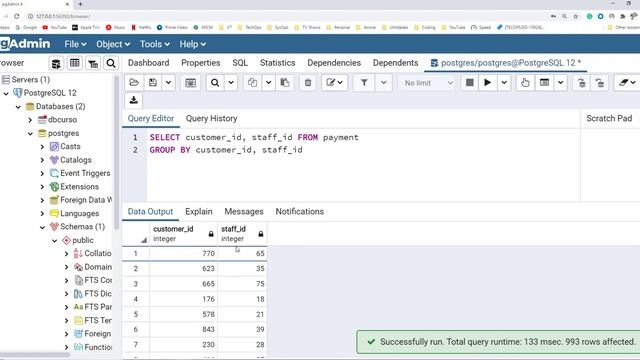Click the filtered rows icon in browser panel

93,63
